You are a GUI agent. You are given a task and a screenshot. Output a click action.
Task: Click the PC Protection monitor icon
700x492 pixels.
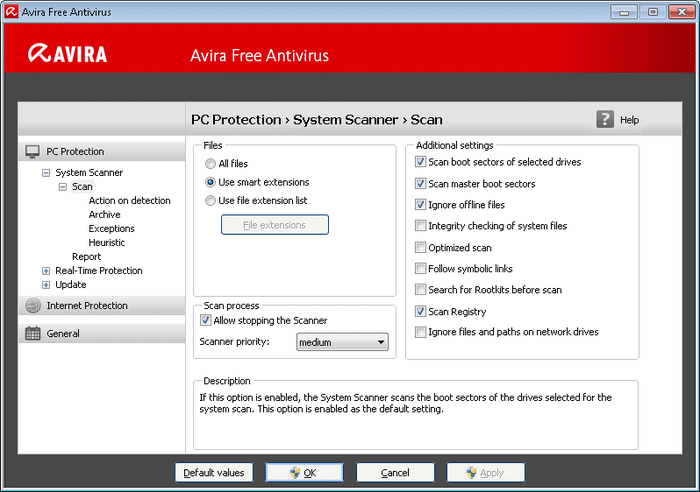pos(32,152)
